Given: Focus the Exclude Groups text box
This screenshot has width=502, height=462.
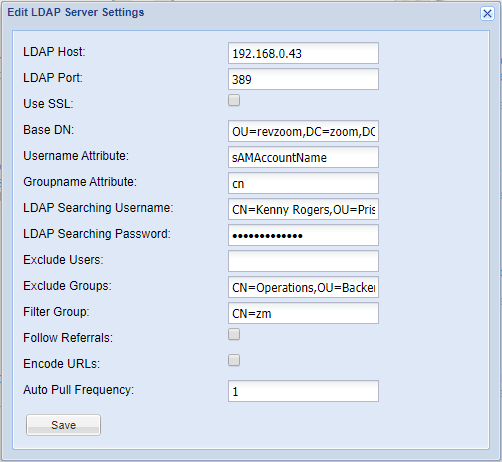Looking at the screenshot, I should click(x=303, y=287).
